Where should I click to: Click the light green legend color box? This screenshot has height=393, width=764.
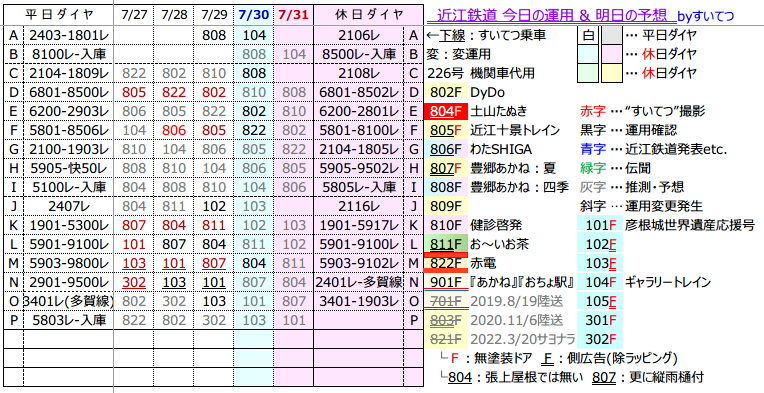pos(587,73)
